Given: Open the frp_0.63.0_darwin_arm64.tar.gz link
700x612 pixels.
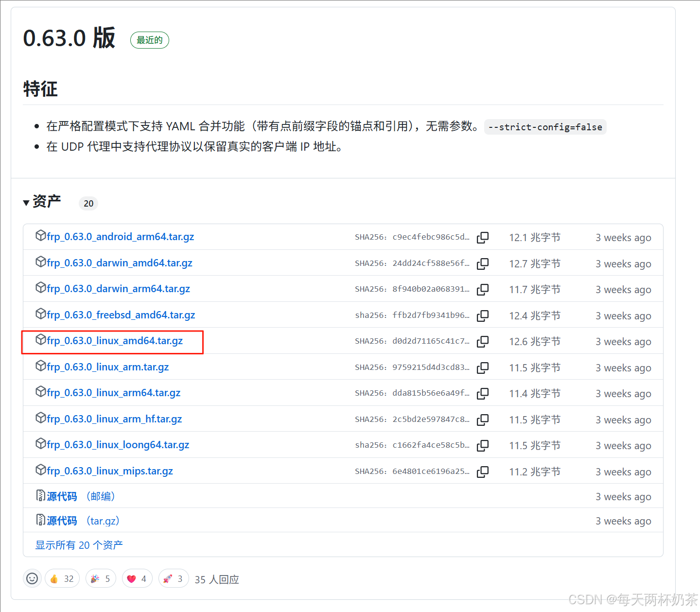Looking at the screenshot, I should point(118,288).
